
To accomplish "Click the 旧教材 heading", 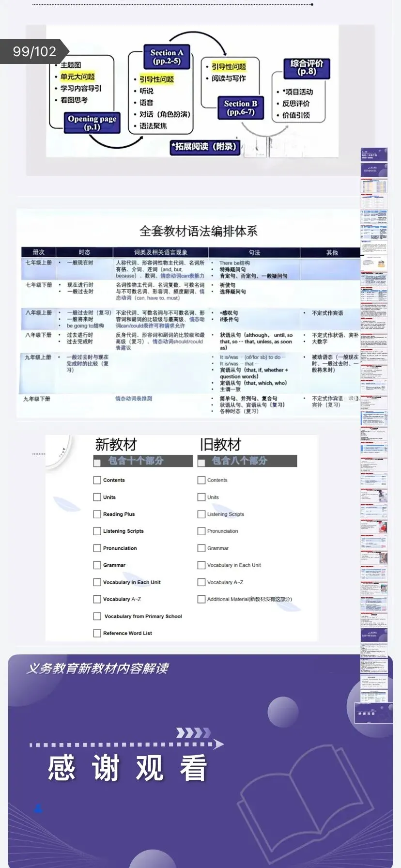I will pyautogui.click(x=220, y=444).
